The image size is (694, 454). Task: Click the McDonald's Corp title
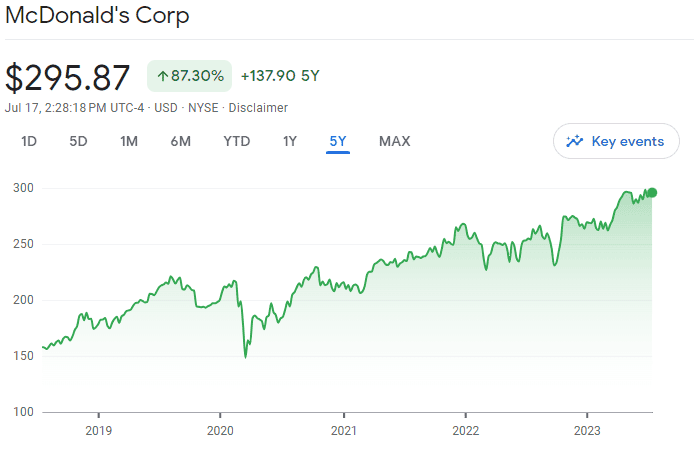click(x=97, y=16)
